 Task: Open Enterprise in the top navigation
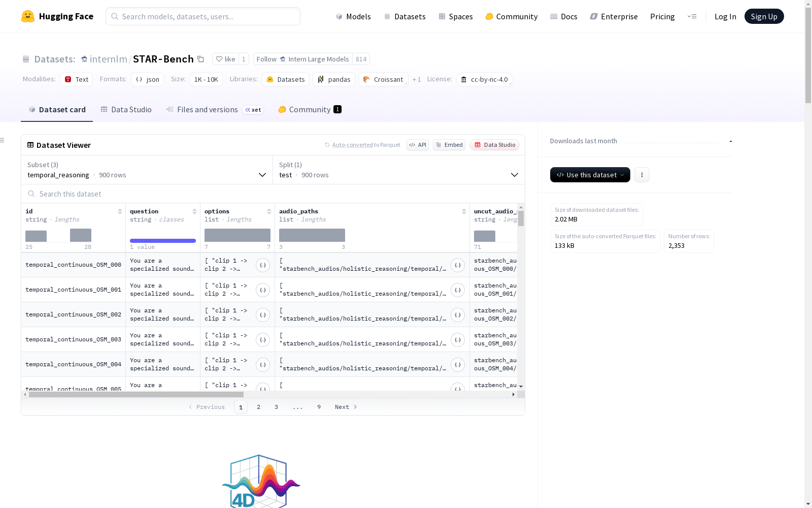(x=614, y=16)
